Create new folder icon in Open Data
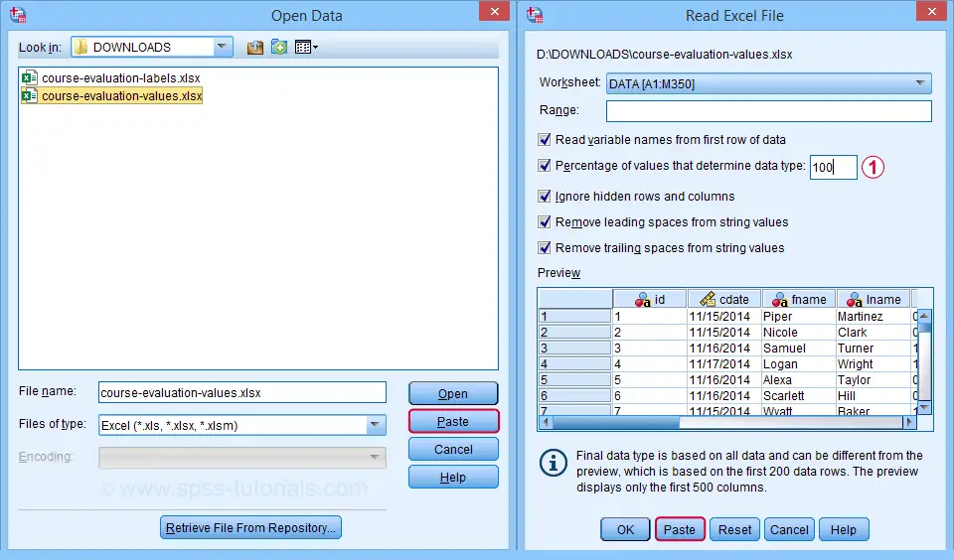954x560 pixels. point(279,47)
